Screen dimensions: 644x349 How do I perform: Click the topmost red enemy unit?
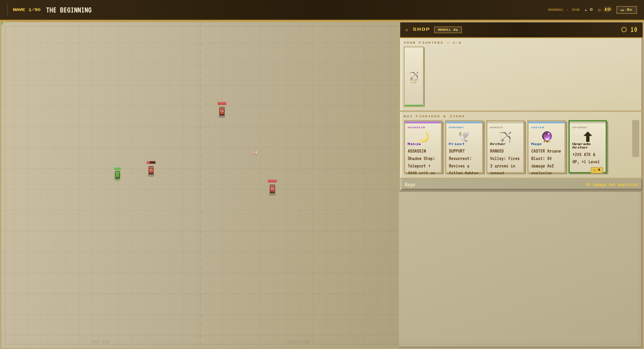[222, 111]
